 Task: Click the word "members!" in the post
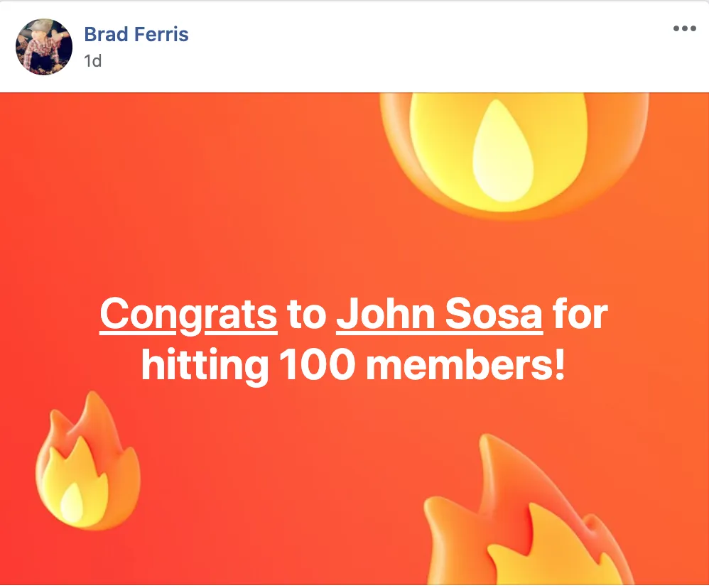click(x=466, y=365)
